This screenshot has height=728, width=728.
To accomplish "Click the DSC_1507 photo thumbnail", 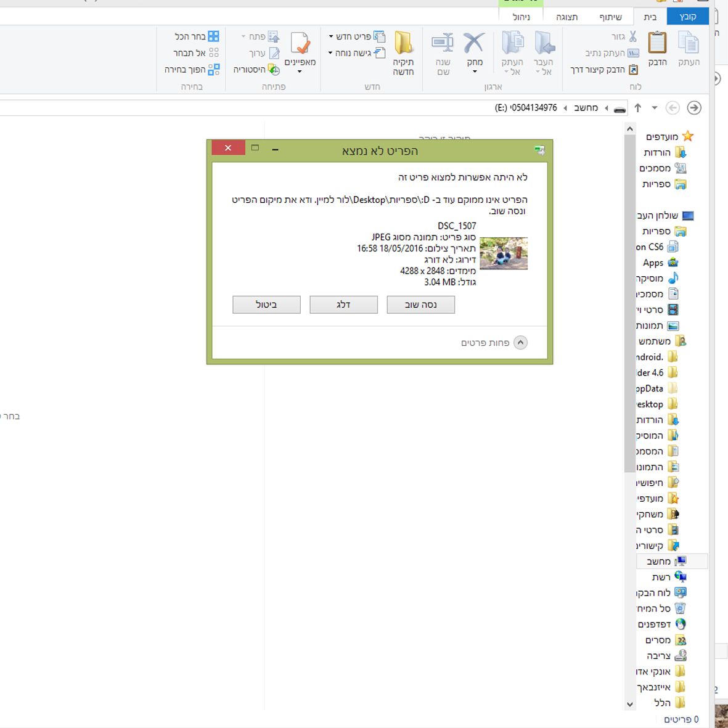I will click(504, 253).
